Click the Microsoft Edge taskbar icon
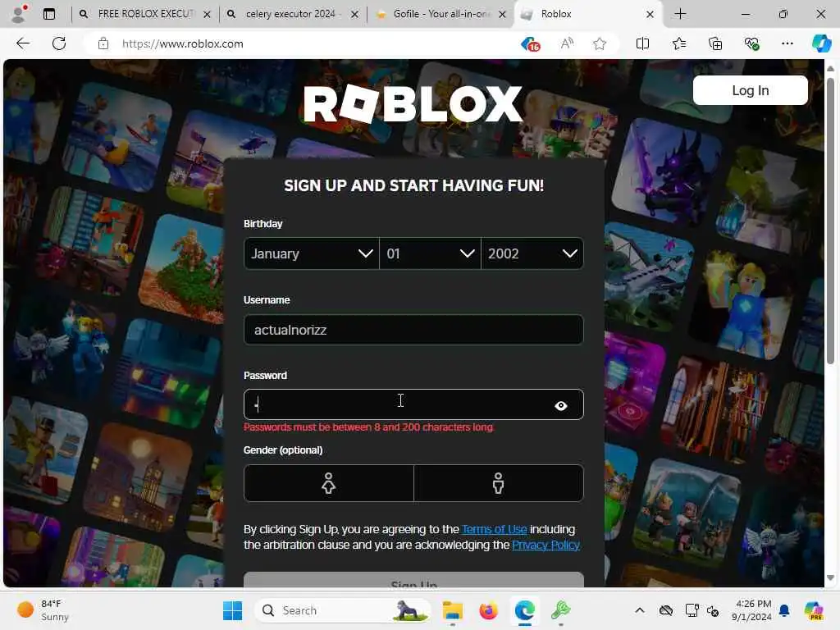Viewport: 840px width, 630px height. [525, 610]
